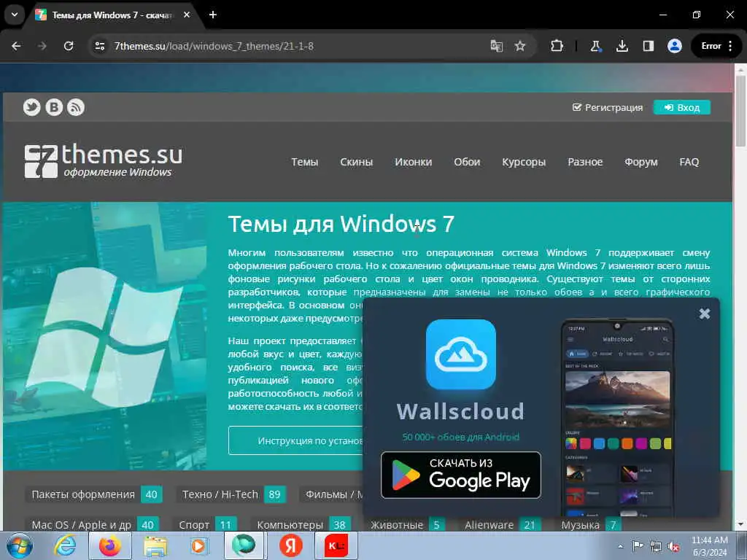Open Windows Explorer folder on taskbar

coord(155,545)
